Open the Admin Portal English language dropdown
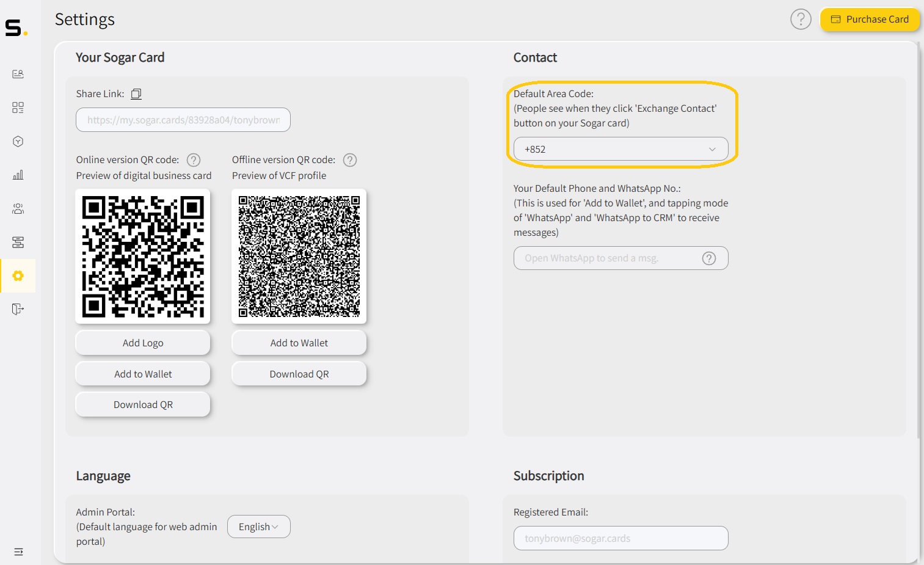This screenshot has height=565, width=924. [258, 527]
